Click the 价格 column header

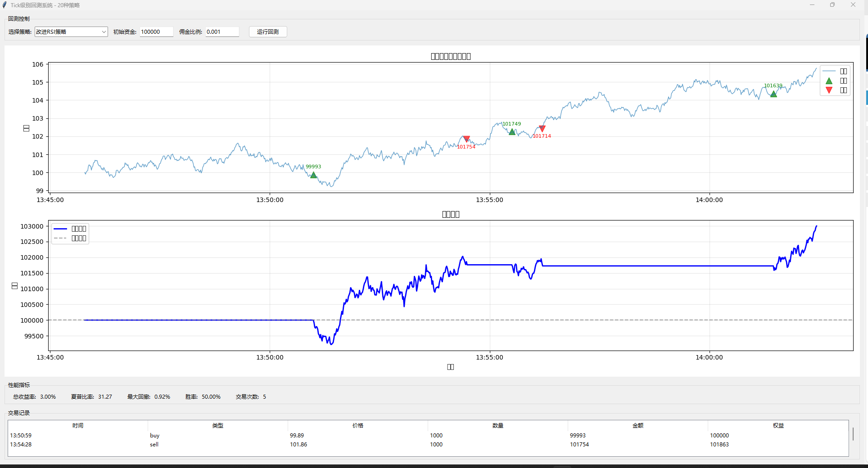coord(358,426)
